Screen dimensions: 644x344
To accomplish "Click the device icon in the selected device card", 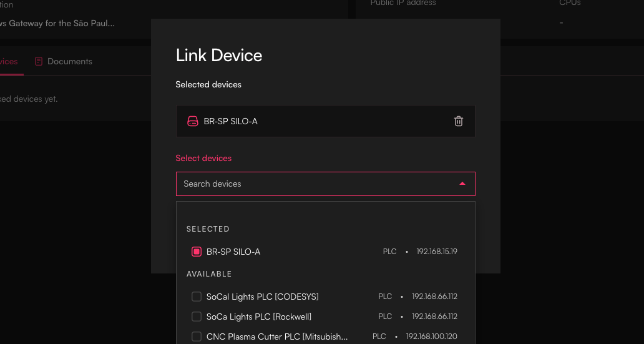I will click(x=193, y=121).
